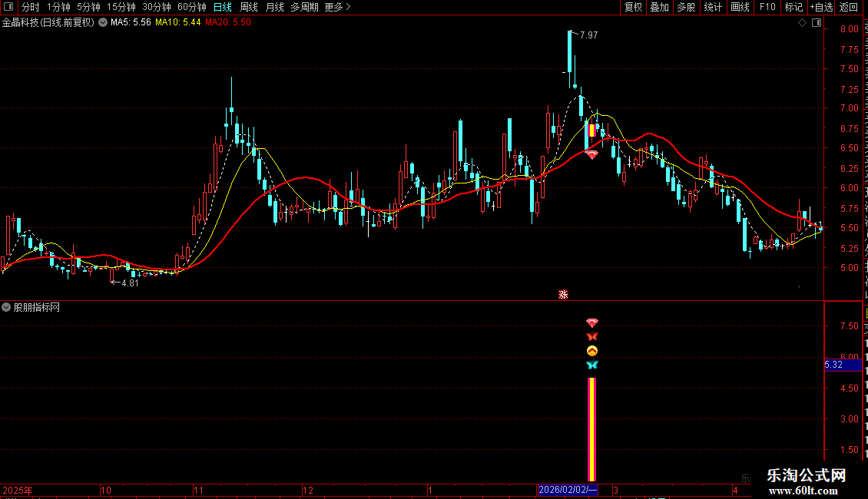Open the 复权 adjustment menu
This screenshot has height=499, width=868.
[x=633, y=7]
